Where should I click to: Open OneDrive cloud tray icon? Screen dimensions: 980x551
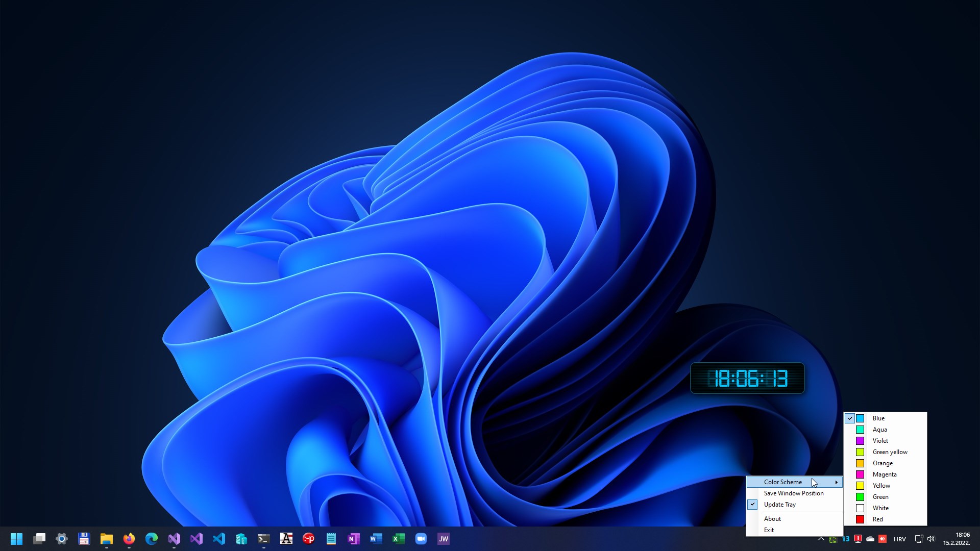(870, 539)
